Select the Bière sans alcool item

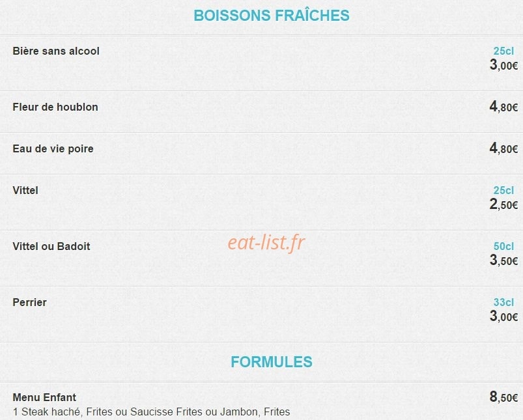(56, 51)
